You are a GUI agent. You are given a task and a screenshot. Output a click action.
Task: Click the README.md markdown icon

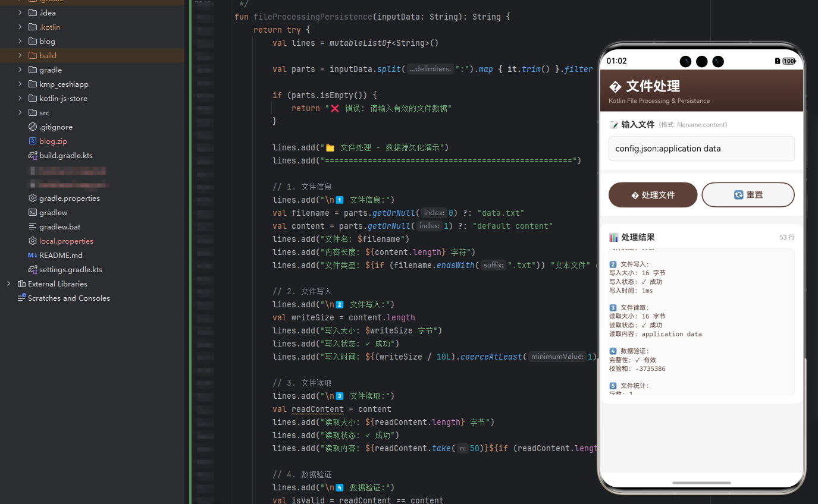click(x=33, y=255)
